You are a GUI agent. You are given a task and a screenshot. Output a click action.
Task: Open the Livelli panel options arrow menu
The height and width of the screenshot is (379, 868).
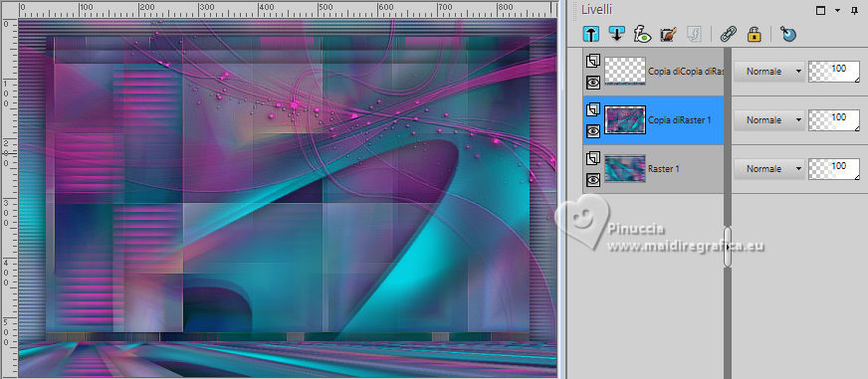(x=837, y=11)
